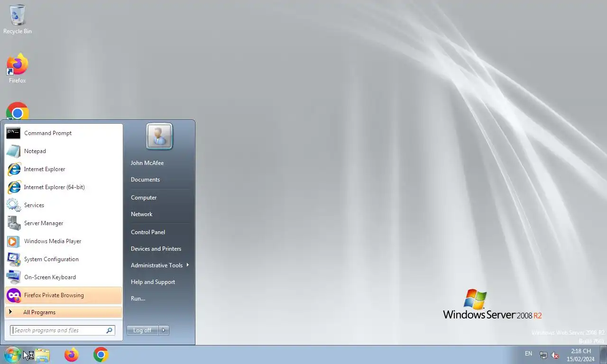Image resolution: width=607 pixels, height=364 pixels.
Task: Open System Configuration icon
Action: 13,259
